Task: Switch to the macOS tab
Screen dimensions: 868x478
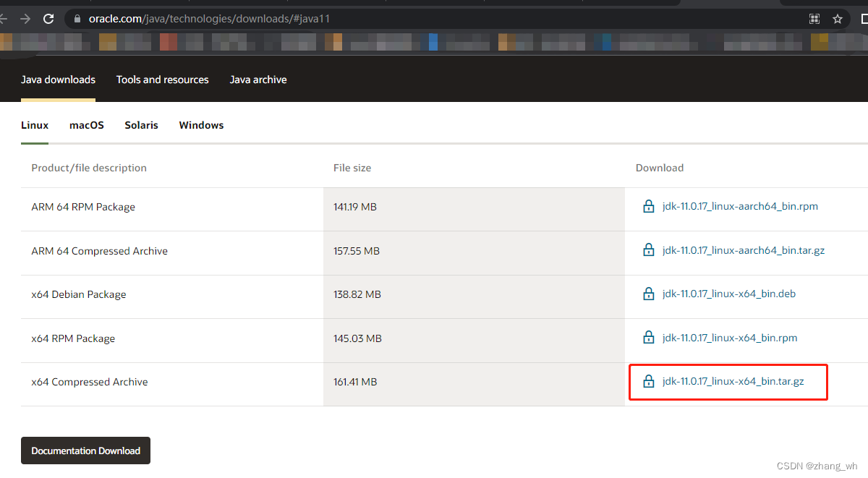Action: coord(86,124)
